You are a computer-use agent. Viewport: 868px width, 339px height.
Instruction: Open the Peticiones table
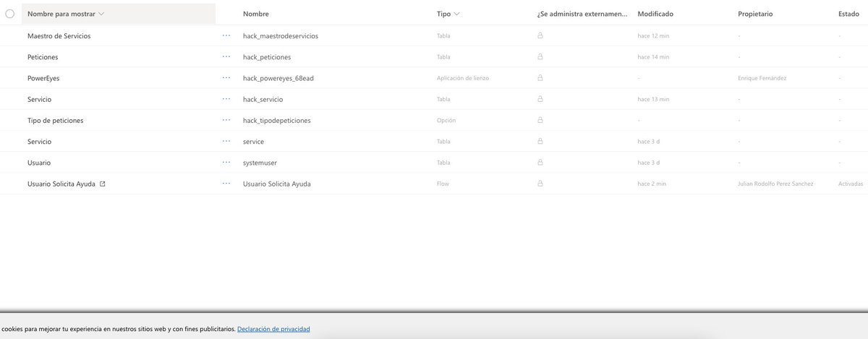(43, 56)
